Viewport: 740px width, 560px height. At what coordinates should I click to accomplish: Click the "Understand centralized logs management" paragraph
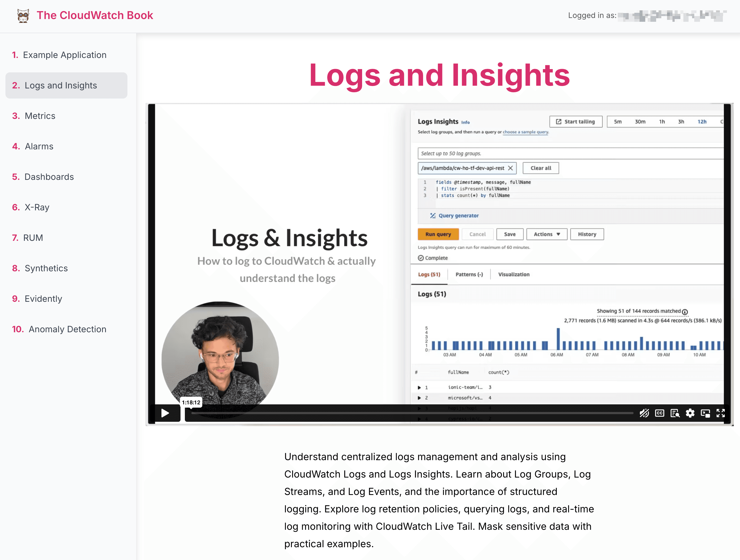pos(439,500)
